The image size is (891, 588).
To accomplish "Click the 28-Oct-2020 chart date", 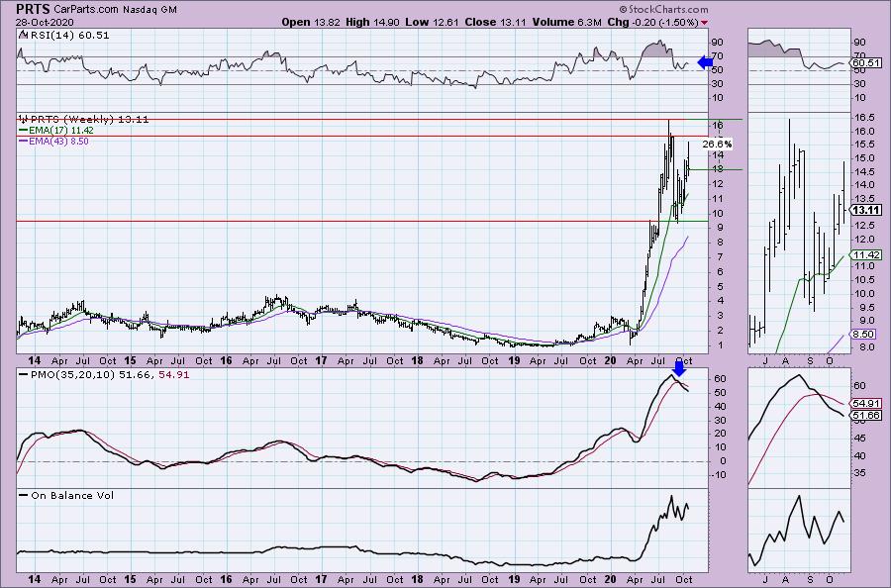I will pos(45,23).
